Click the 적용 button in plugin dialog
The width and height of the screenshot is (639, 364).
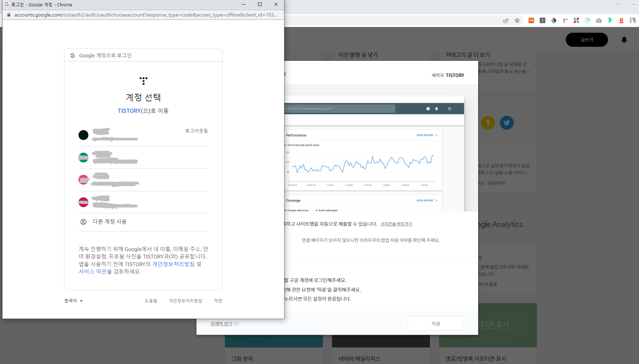pyautogui.click(x=436, y=324)
